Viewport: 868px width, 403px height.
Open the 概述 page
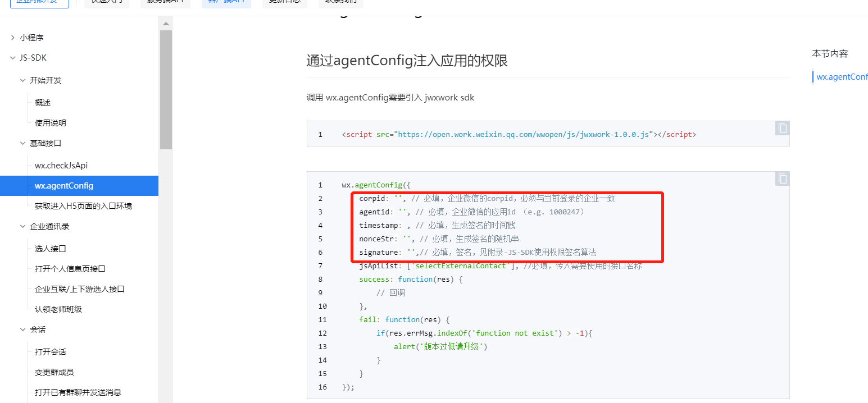43,103
